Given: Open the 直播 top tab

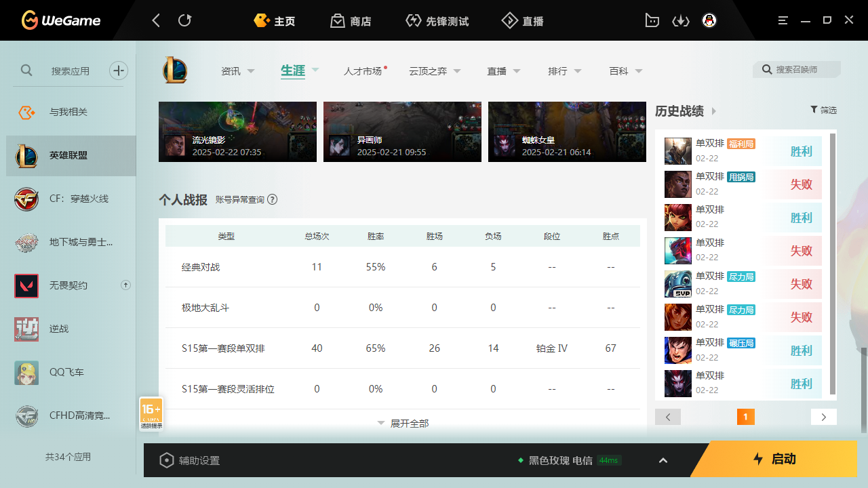Looking at the screenshot, I should click(522, 21).
